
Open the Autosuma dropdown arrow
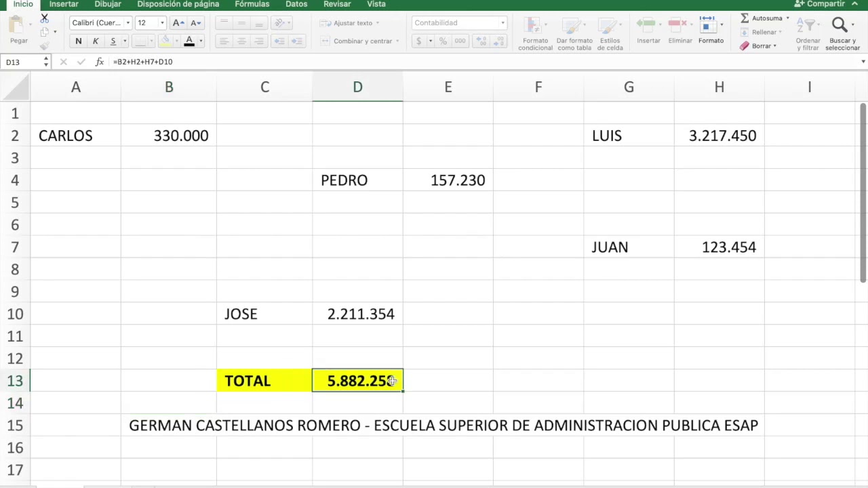788,18
